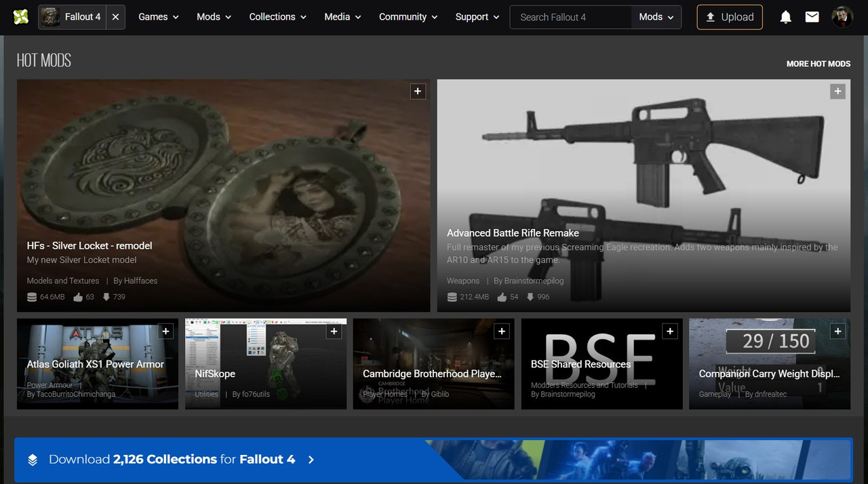The width and height of the screenshot is (868, 484).
Task: Click the plus icon on Silver Locket mod
Action: (418, 92)
